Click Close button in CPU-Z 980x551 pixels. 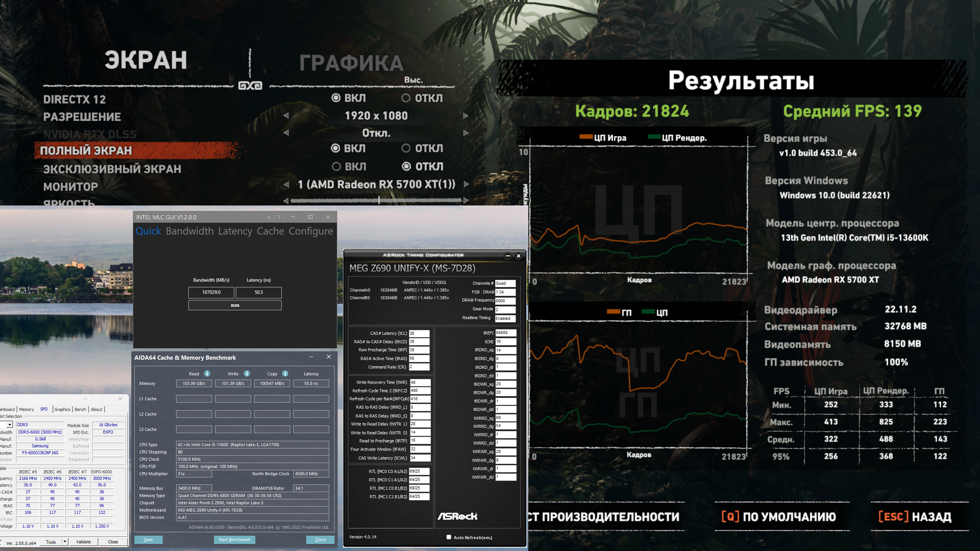(113, 541)
